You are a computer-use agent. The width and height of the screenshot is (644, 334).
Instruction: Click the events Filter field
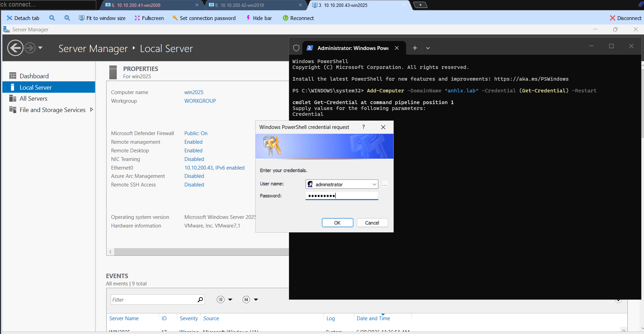click(x=153, y=300)
